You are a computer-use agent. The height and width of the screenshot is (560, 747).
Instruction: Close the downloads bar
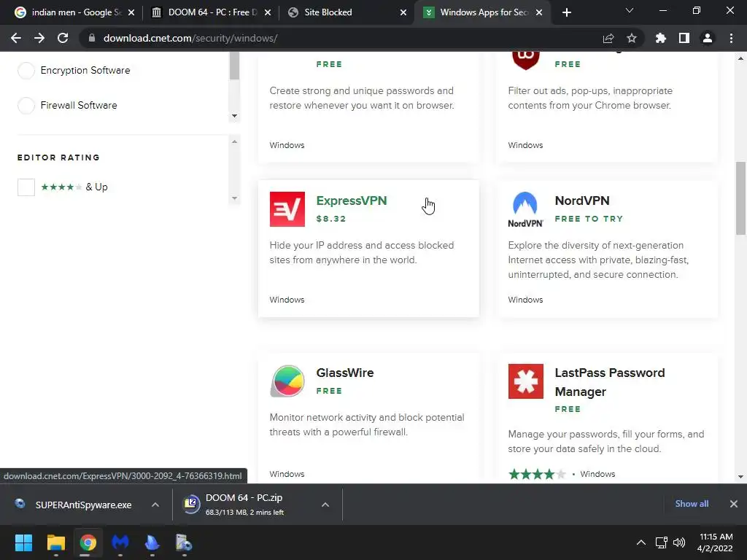pos(734,504)
